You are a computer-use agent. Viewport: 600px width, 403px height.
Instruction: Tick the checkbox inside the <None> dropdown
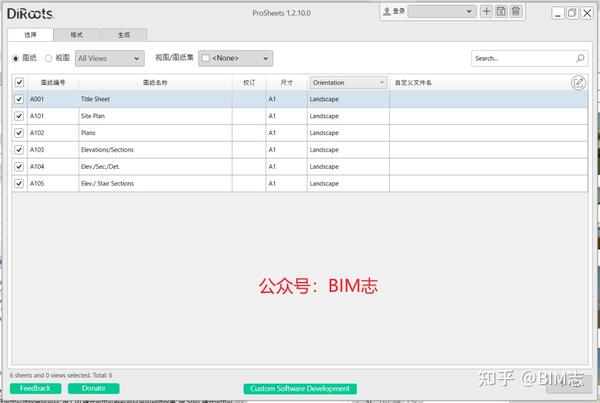206,58
